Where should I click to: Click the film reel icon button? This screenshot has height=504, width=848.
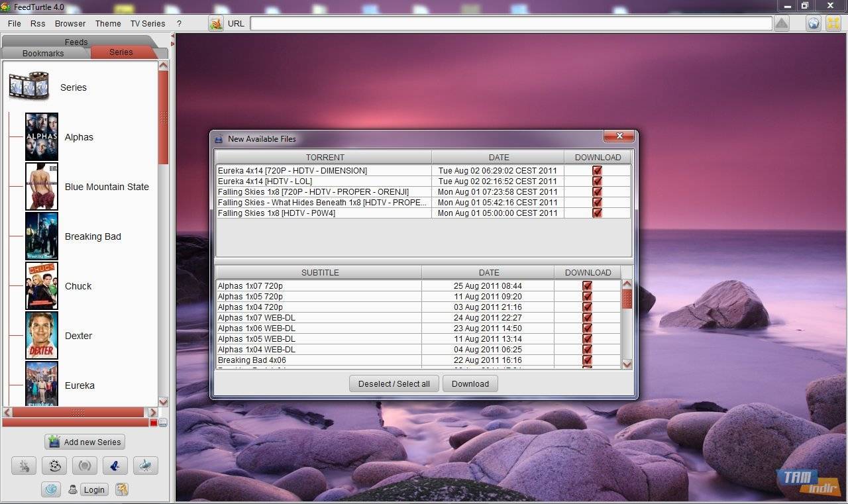coord(54,466)
